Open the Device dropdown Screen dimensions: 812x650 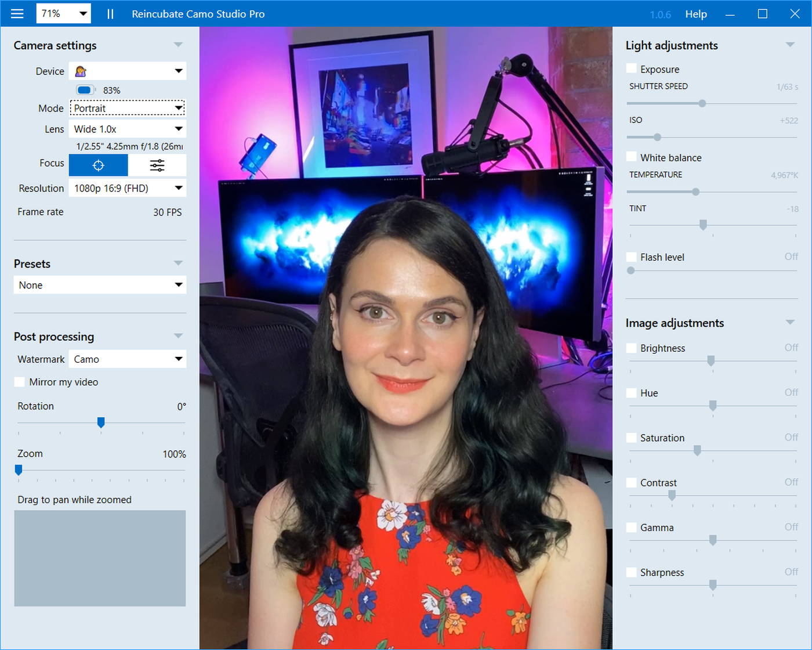tap(128, 71)
